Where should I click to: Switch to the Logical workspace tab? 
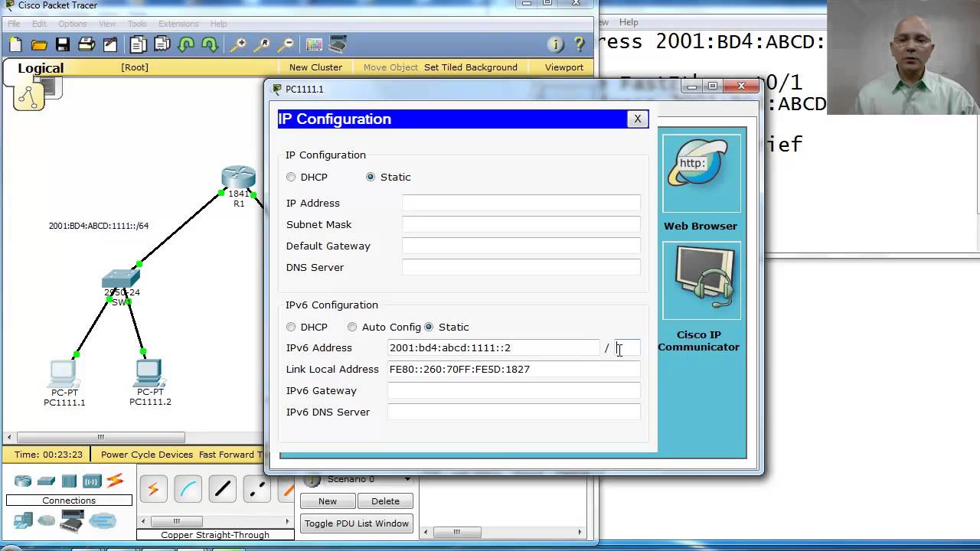point(41,68)
